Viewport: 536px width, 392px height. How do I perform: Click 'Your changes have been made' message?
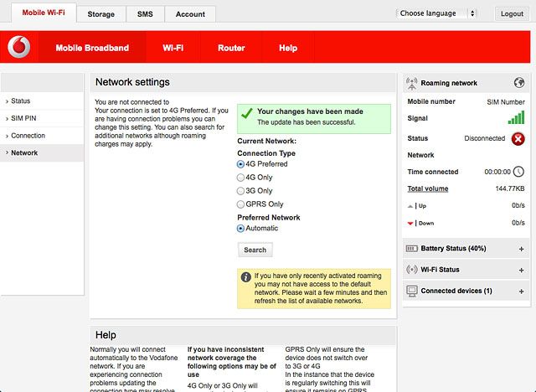[310, 111]
